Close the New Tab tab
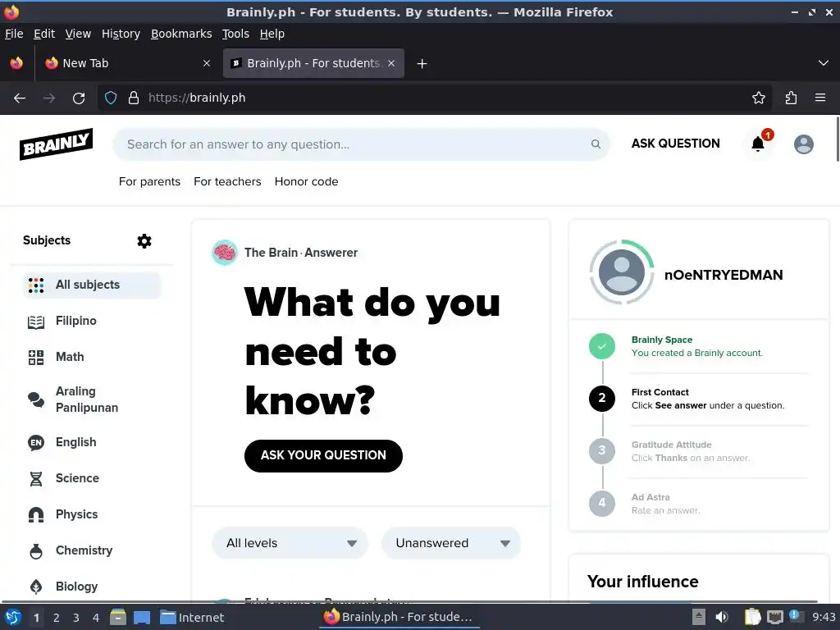Viewport: 840px width, 630px height. click(x=207, y=63)
